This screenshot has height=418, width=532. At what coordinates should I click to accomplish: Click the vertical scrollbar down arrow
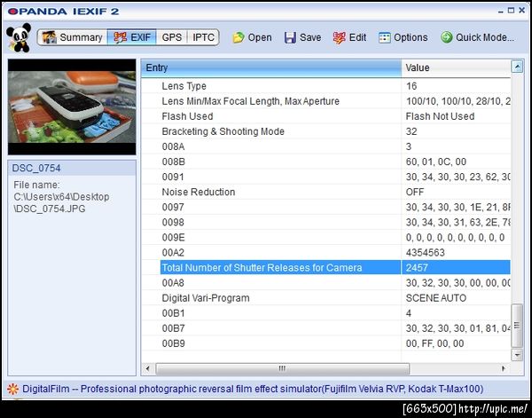tap(517, 355)
